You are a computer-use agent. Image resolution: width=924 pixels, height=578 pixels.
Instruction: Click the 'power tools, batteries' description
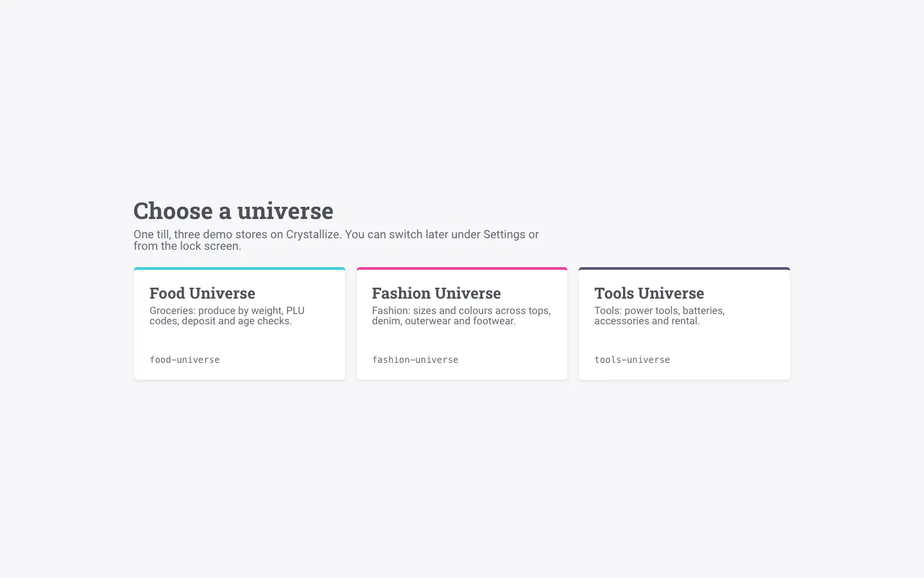(x=660, y=315)
